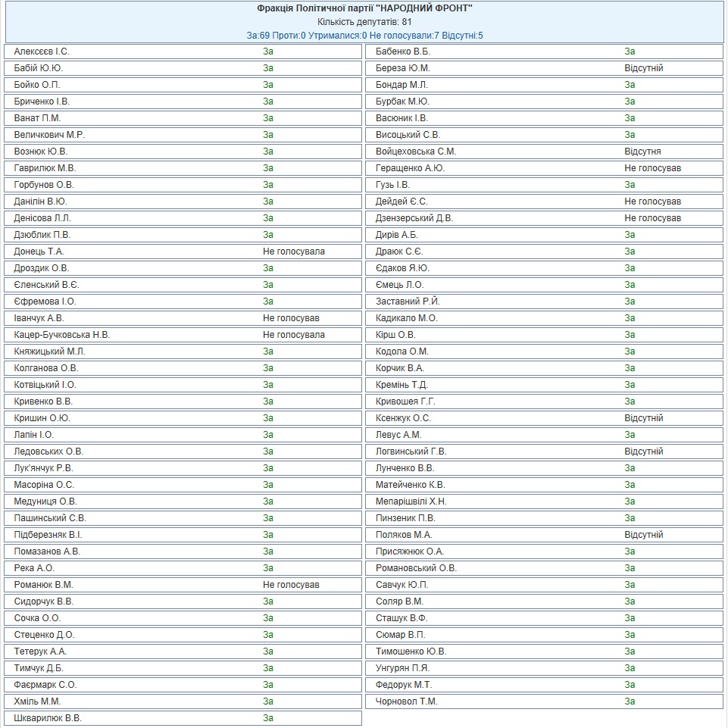The height and width of the screenshot is (728, 728).
Task: Click deputy name Кацер-Бучковська Н.В.
Action: (62, 335)
